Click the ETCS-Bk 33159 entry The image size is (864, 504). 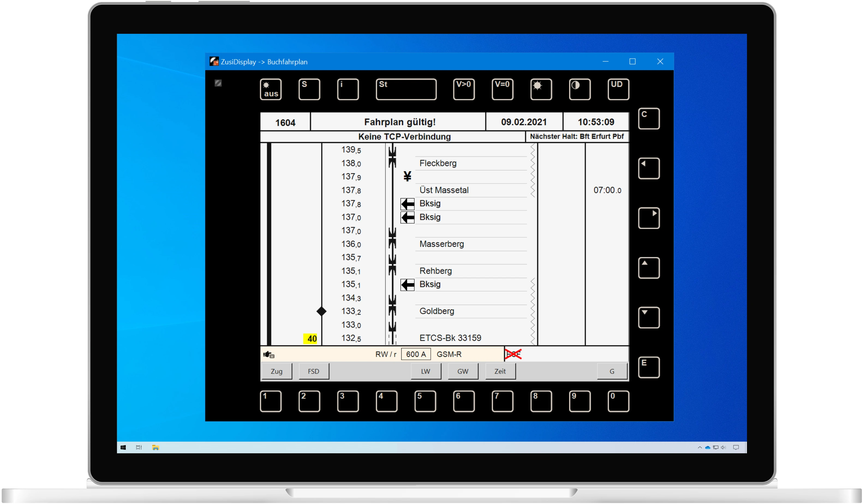[450, 338]
